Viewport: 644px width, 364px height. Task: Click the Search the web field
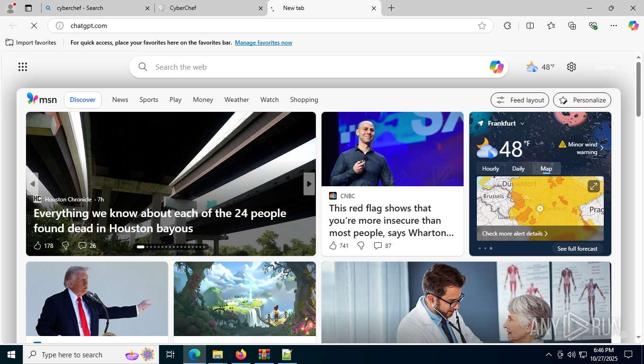click(319, 67)
